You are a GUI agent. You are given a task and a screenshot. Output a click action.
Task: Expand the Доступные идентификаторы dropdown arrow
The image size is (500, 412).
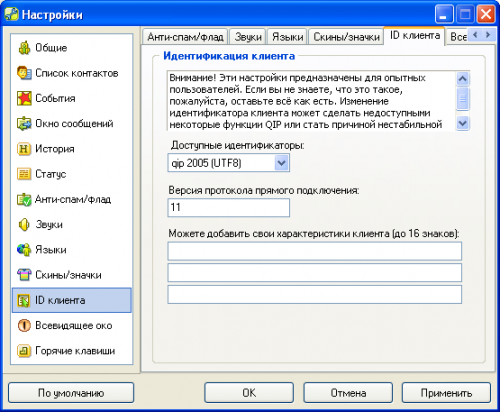tap(282, 163)
